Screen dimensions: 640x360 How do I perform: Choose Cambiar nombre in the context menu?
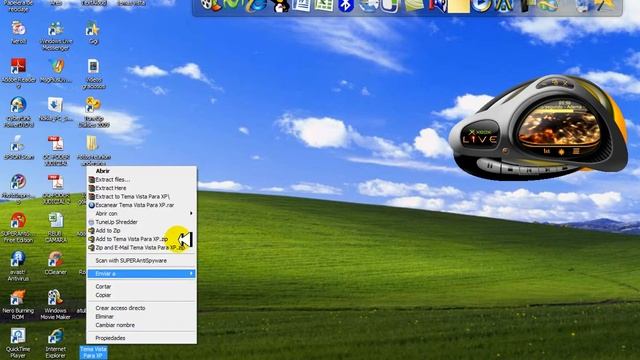coord(141,326)
